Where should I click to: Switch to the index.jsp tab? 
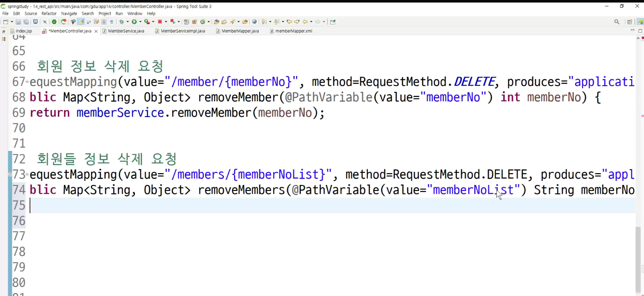click(x=24, y=31)
